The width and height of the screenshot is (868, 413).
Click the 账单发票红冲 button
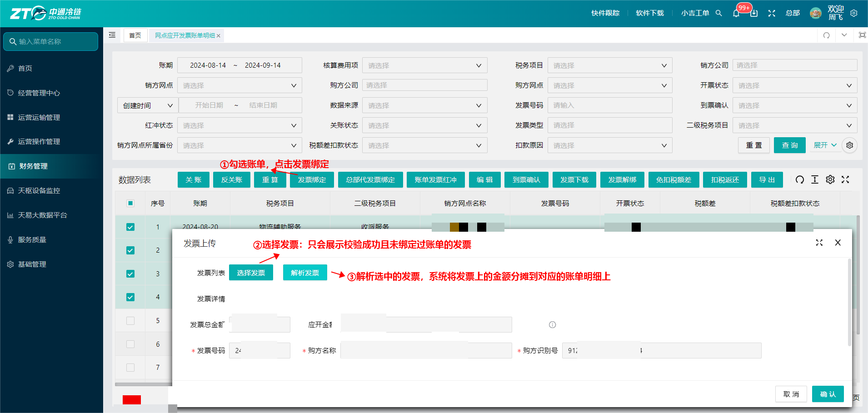435,179
